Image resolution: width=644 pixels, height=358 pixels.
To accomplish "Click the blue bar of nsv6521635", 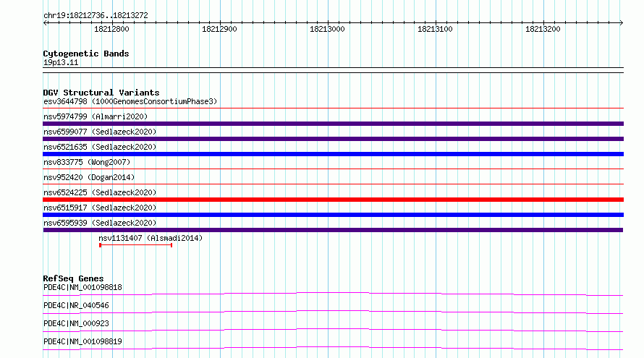I will (x=333, y=154).
